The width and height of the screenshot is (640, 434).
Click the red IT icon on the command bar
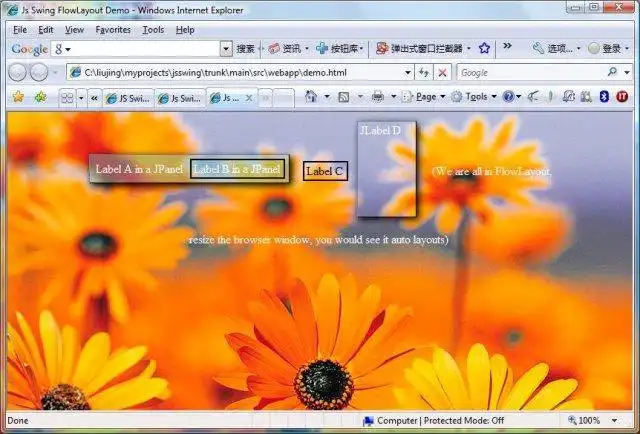point(622,97)
